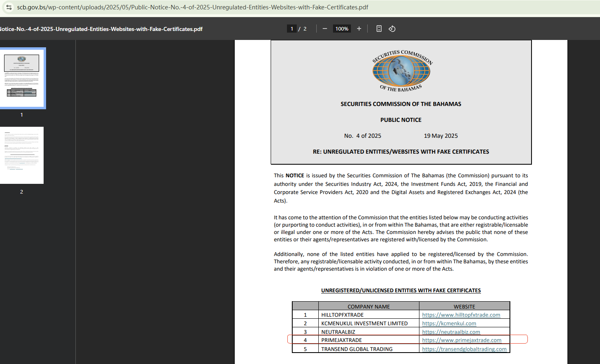Zoom out the PDF with minus button
600x364 pixels.
click(x=325, y=29)
